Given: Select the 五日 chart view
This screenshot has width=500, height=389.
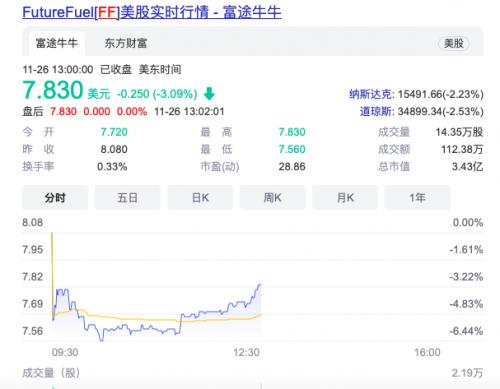Looking at the screenshot, I should click(x=127, y=198).
